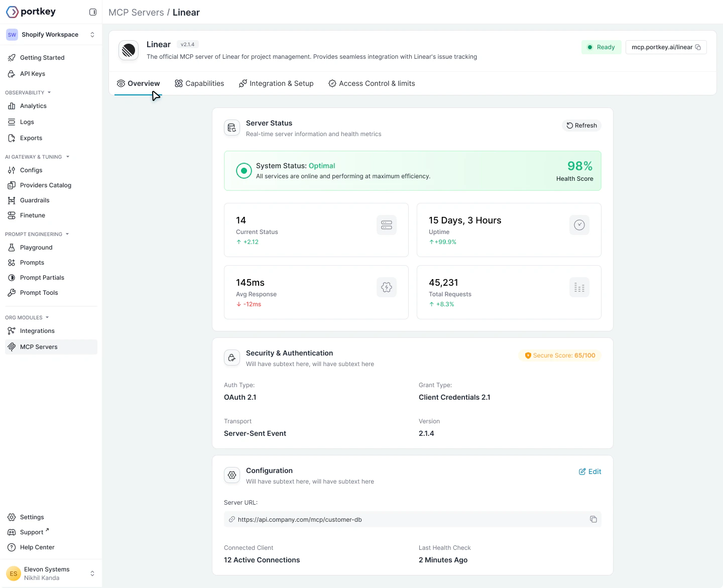Open the Finetune section
This screenshot has height=588, width=723.
[x=32, y=215]
